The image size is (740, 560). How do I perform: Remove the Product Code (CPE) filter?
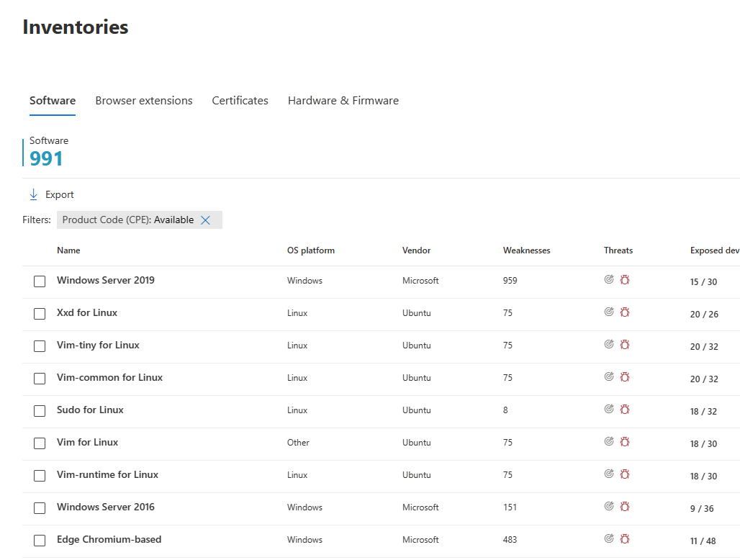tap(205, 220)
